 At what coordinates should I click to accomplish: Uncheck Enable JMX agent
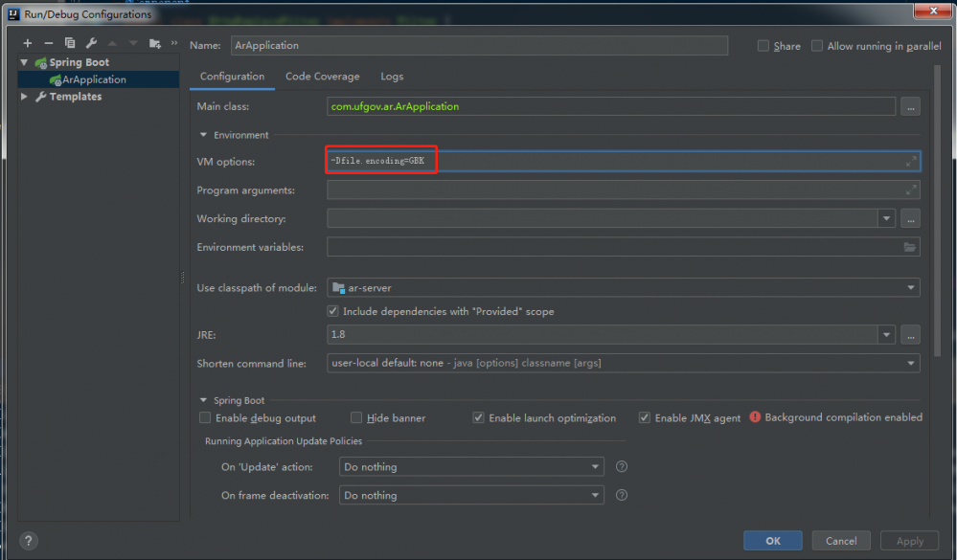pyautogui.click(x=645, y=418)
